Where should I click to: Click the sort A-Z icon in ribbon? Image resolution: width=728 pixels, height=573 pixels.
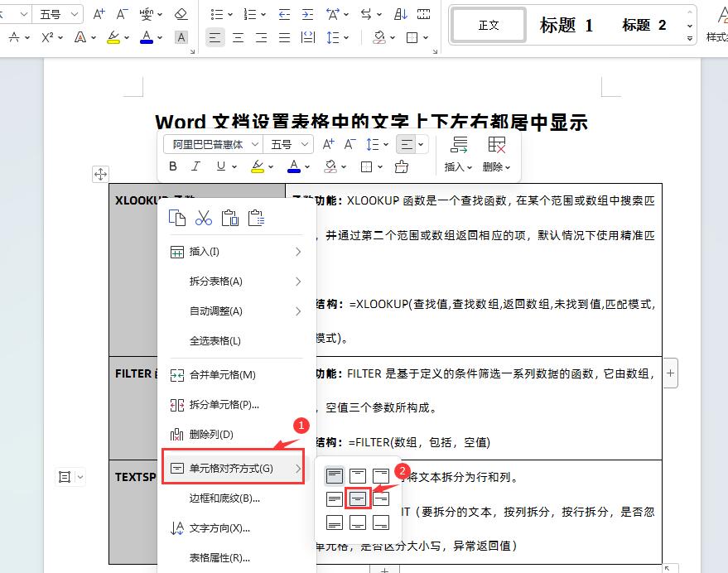[400, 14]
